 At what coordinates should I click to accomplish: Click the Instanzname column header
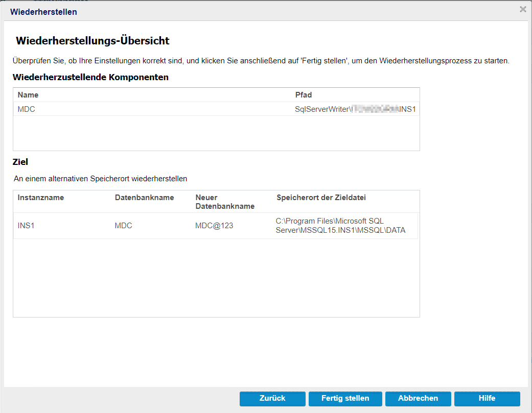[41, 198]
